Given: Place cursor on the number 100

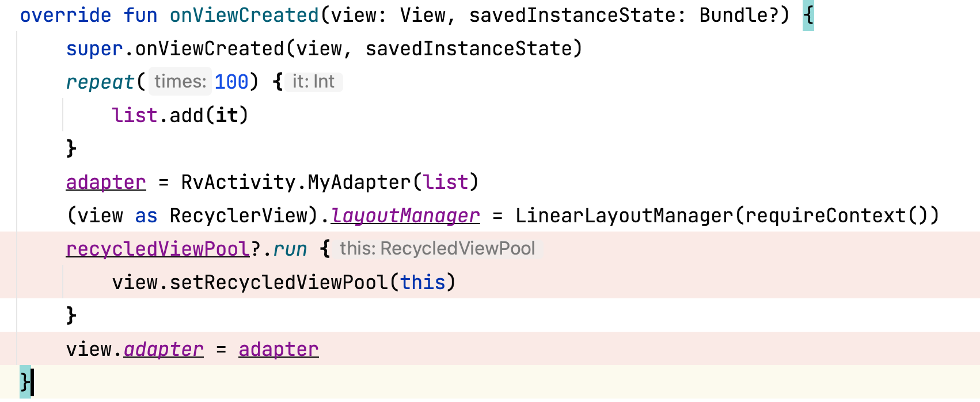Looking at the screenshot, I should (x=231, y=82).
